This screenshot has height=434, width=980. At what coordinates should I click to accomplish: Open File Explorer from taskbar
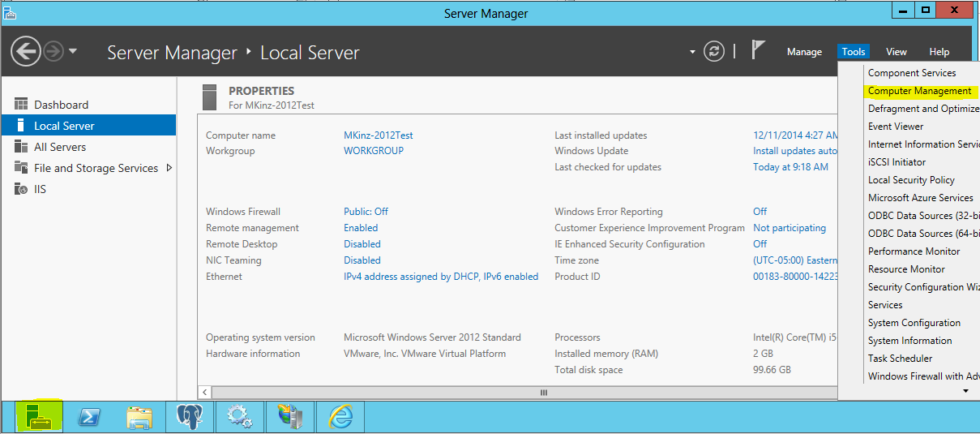pos(139,417)
